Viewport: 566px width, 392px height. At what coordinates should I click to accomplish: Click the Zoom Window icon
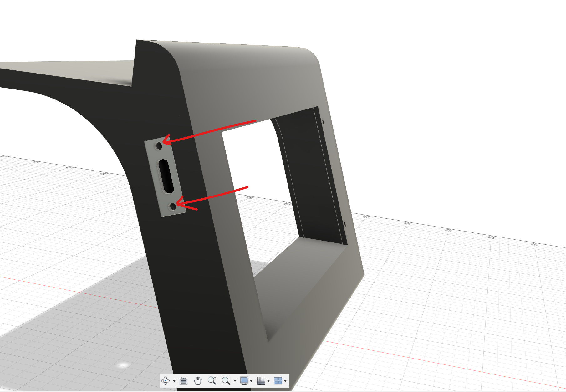(x=226, y=381)
